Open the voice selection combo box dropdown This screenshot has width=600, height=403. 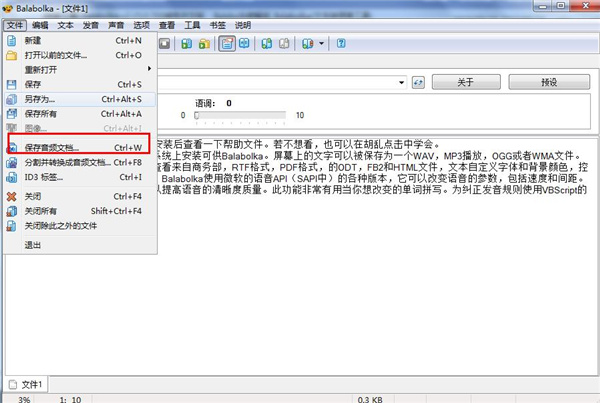pos(398,81)
